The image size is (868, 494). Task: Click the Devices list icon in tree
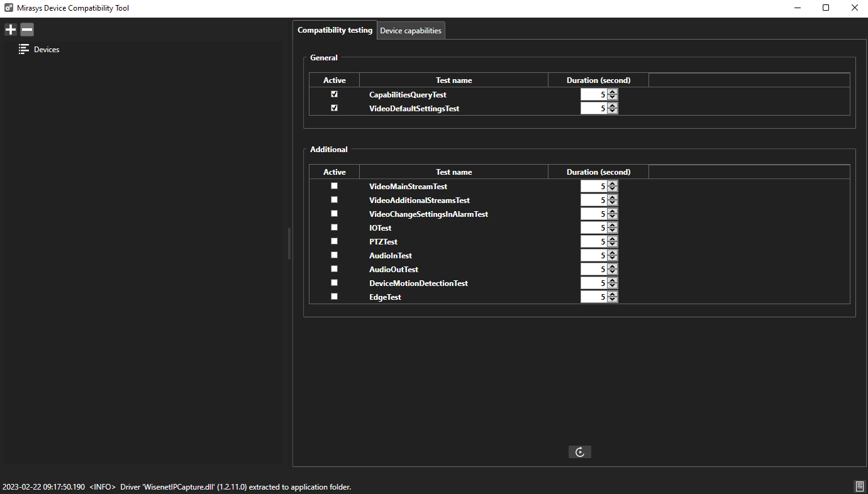[24, 49]
